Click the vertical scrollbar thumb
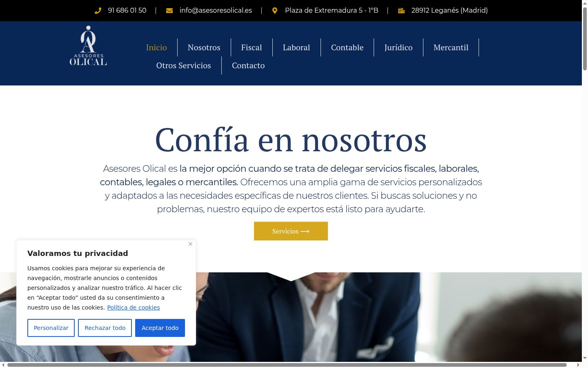This screenshot has width=588, height=368. (585, 38)
